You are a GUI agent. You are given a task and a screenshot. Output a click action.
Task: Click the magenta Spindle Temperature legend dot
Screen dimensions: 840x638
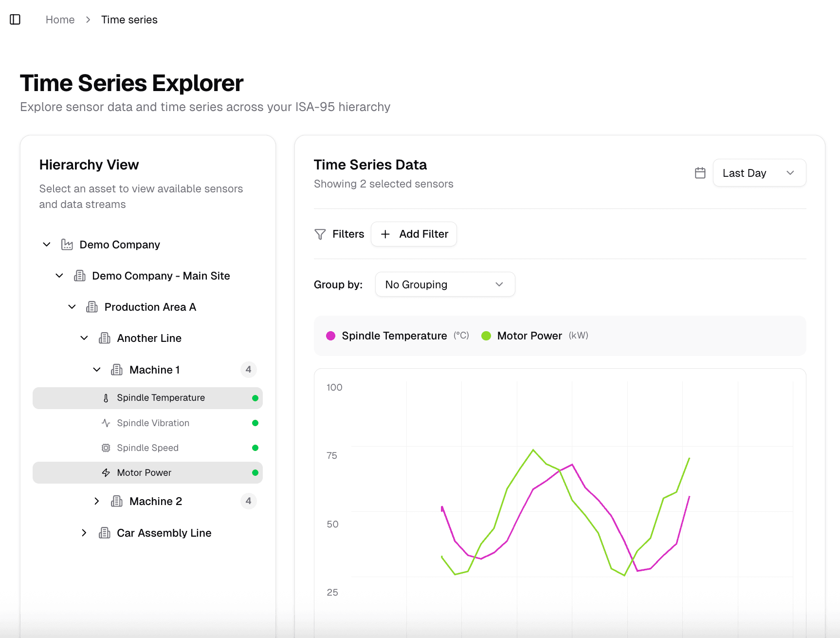pyautogui.click(x=330, y=336)
